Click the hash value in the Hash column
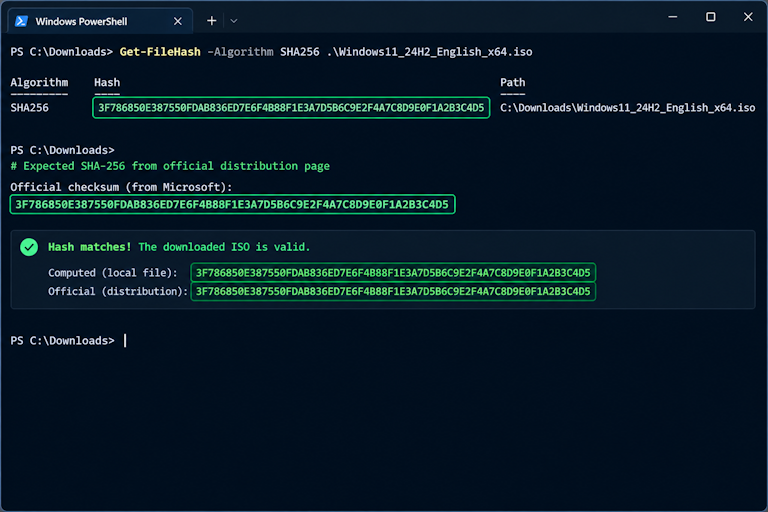768x512 pixels. pyautogui.click(x=291, y=108)
